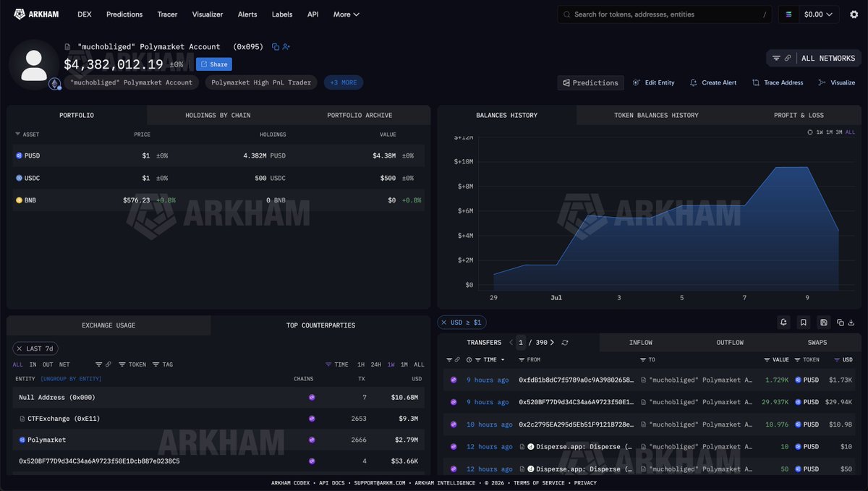Open TERMS OF SERVICE footer link

540,482
